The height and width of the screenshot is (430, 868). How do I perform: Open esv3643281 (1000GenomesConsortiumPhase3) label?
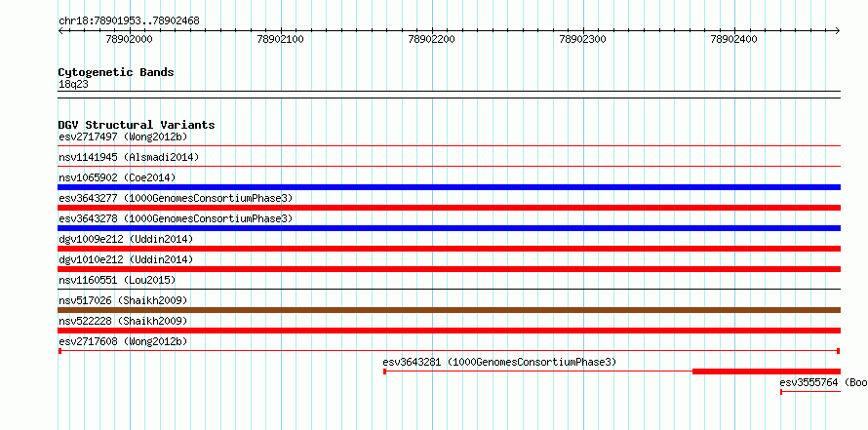pos(499,362)
